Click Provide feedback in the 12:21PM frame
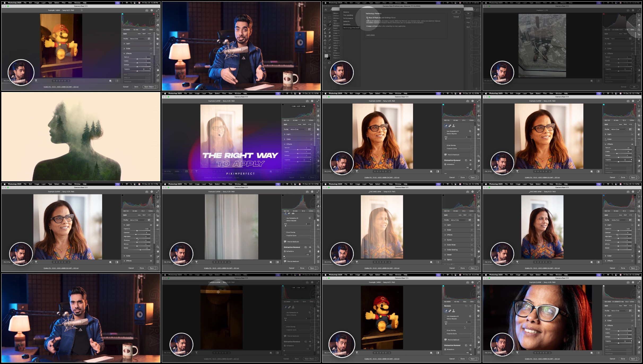 coord(453,340)
